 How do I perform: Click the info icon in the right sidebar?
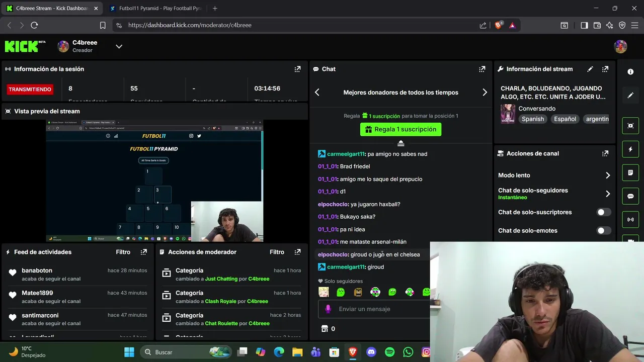click(630, 72)
